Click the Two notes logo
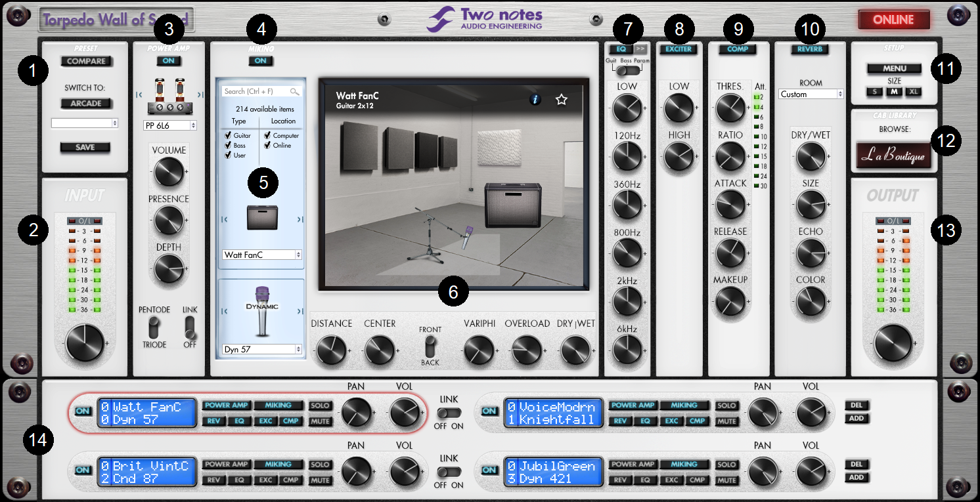Screen dimensions: 980x502 tap(485, 18)
